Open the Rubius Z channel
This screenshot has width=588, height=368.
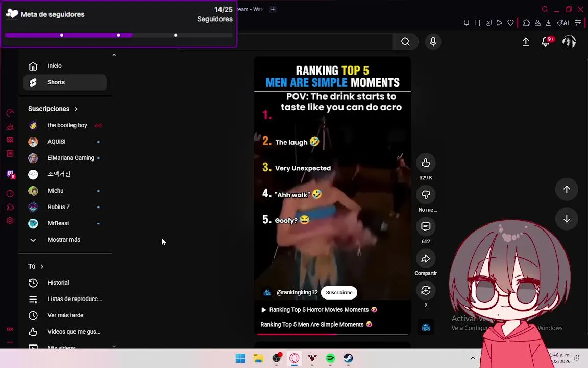click(65, 207)
